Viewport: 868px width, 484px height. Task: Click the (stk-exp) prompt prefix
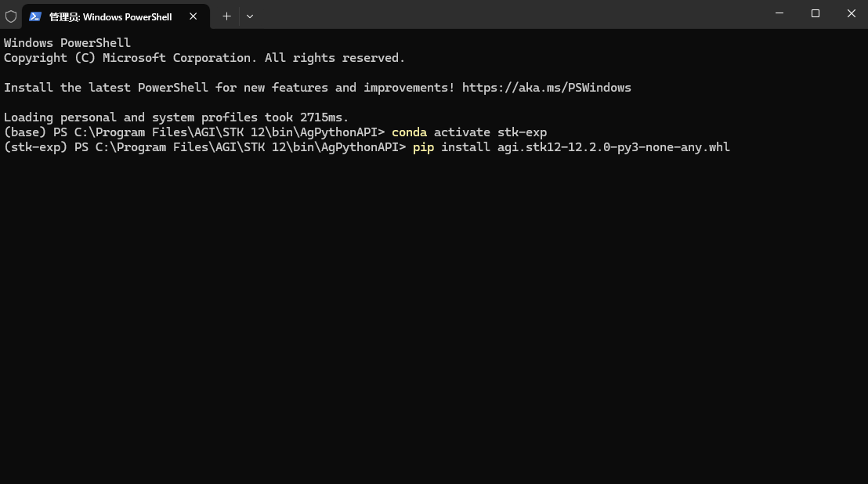pos(35,147)
